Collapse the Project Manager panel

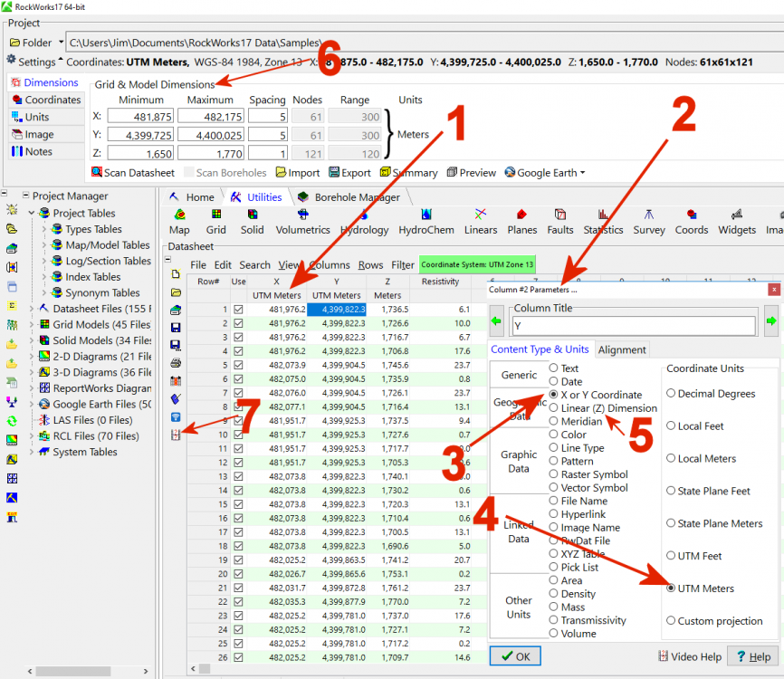(25, 196)
